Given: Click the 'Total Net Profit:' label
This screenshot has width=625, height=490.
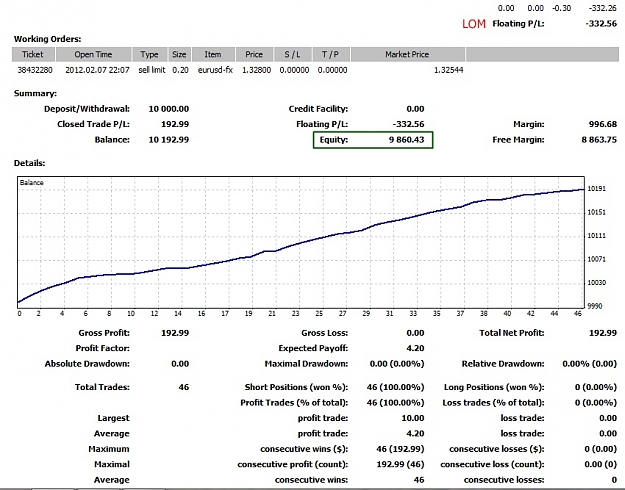Looking at the screenshot, I should (x=512, y=333).
